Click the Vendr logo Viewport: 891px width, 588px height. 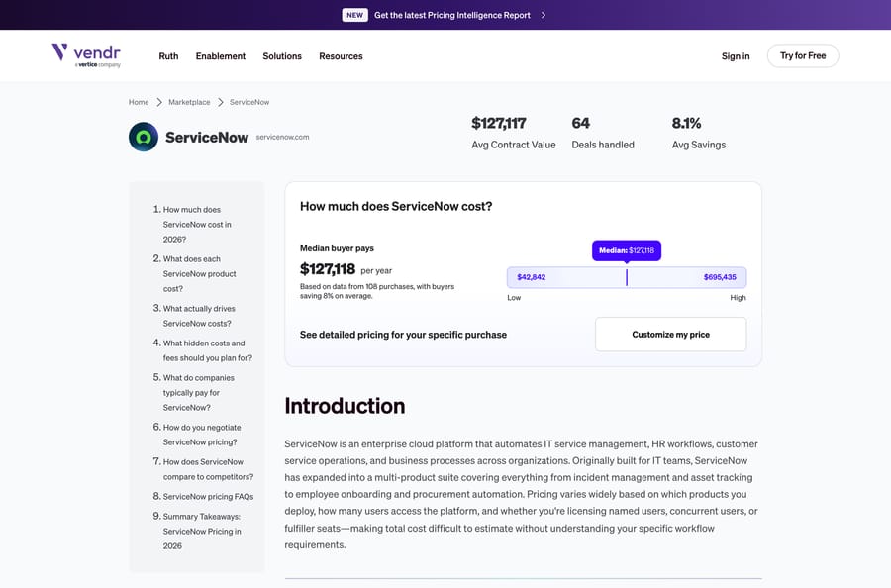(x=86, y=55)
